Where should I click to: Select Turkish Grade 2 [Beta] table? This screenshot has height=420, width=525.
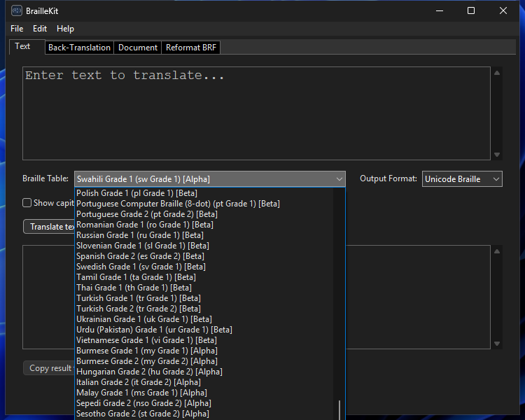tap(204, 309)
